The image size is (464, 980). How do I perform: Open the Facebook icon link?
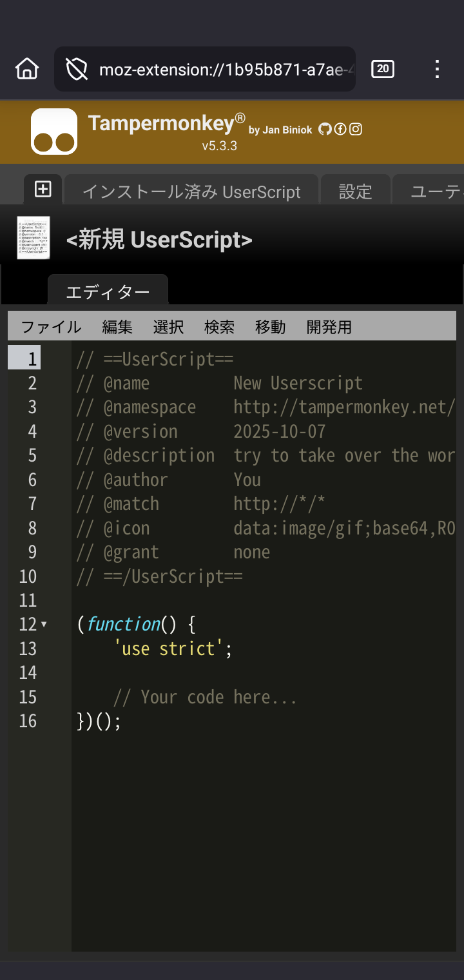pyautogui.click(x=340, y=129)
